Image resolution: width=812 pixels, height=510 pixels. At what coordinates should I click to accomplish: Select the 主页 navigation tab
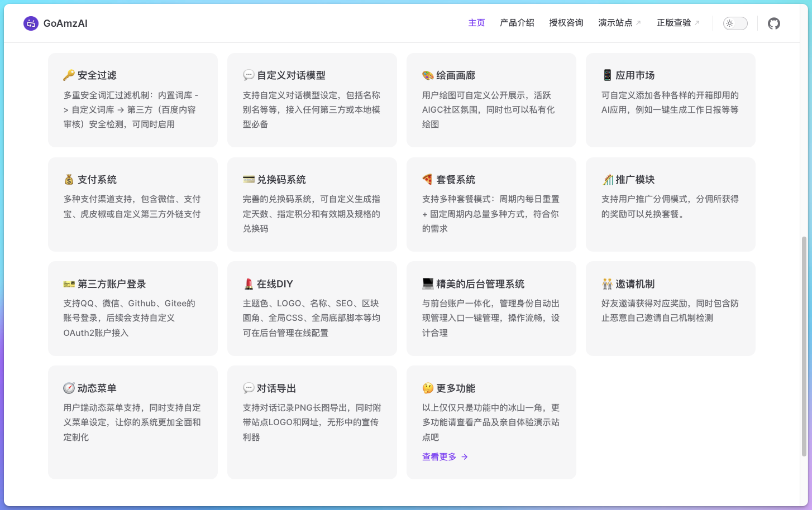(476, 23)
